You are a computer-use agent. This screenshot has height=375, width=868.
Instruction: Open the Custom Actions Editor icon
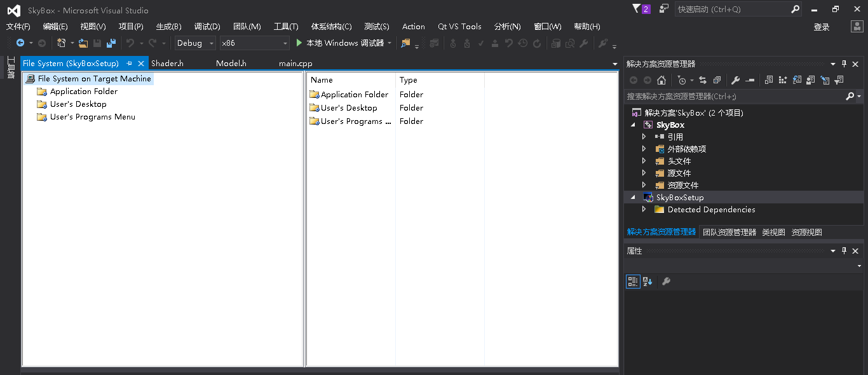point(825,80)
